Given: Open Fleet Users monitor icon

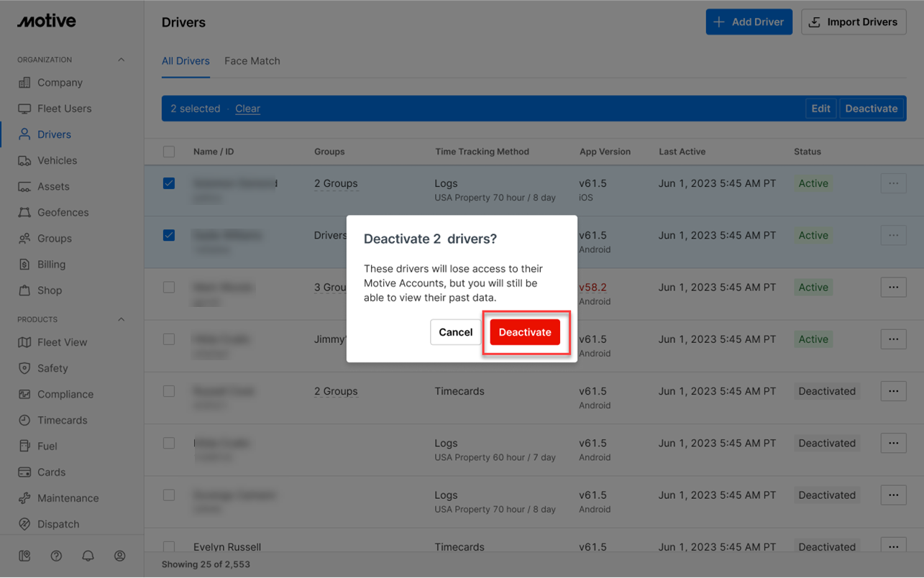Looking at the screenshot, I should click(24, 109).
